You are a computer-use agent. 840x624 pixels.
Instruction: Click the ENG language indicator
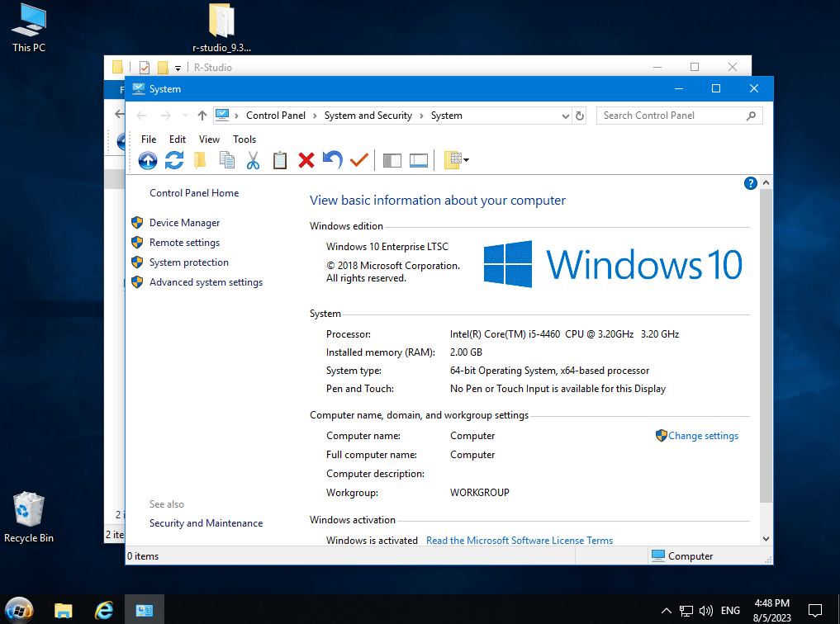(730, 611)
